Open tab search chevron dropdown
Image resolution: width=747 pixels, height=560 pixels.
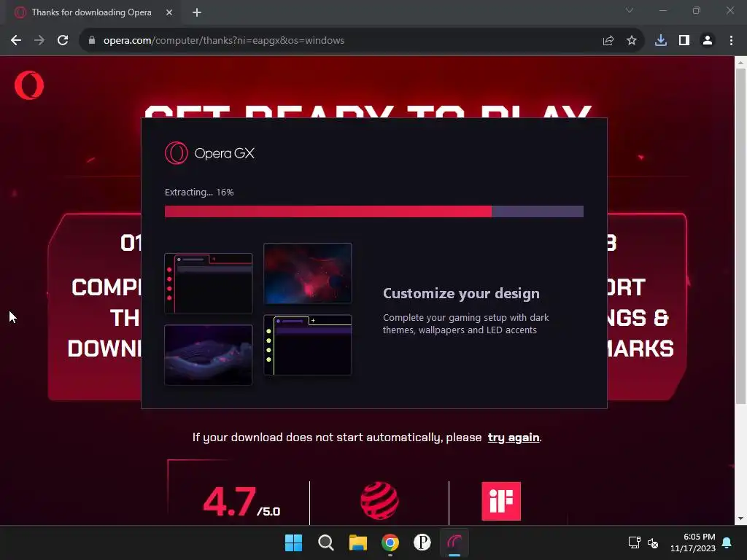630,10
